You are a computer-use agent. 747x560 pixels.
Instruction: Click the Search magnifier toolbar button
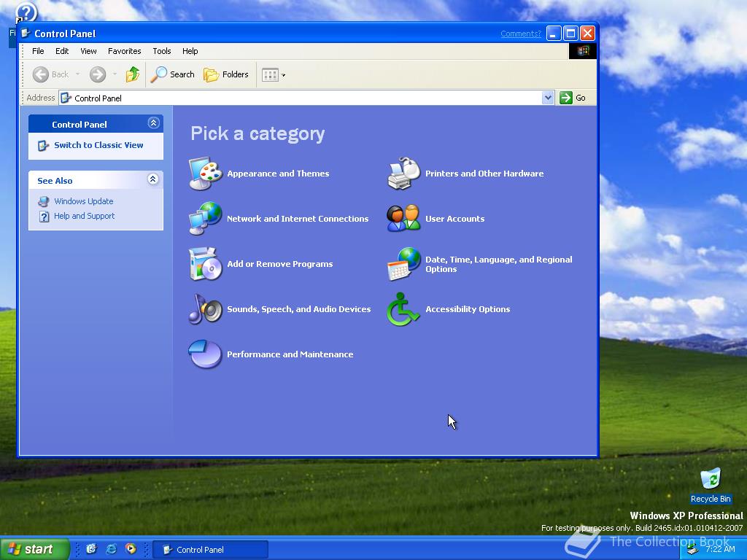172,74
